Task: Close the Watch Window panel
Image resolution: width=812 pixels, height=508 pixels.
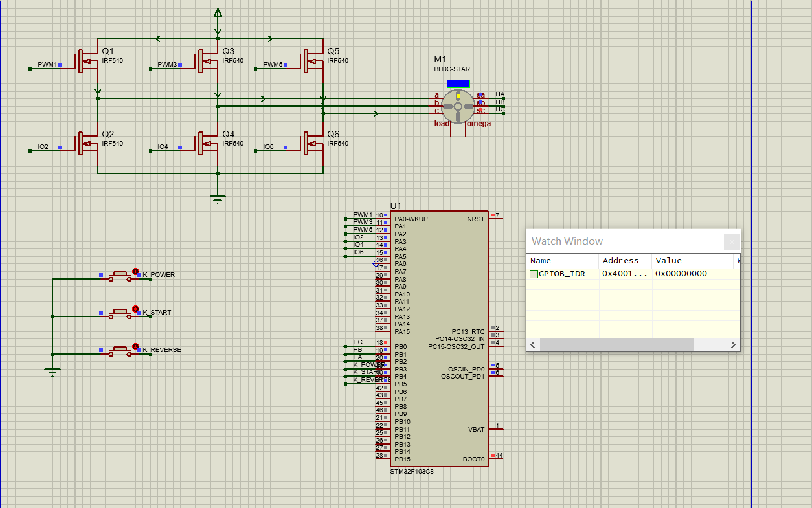Action: [732, 242]
